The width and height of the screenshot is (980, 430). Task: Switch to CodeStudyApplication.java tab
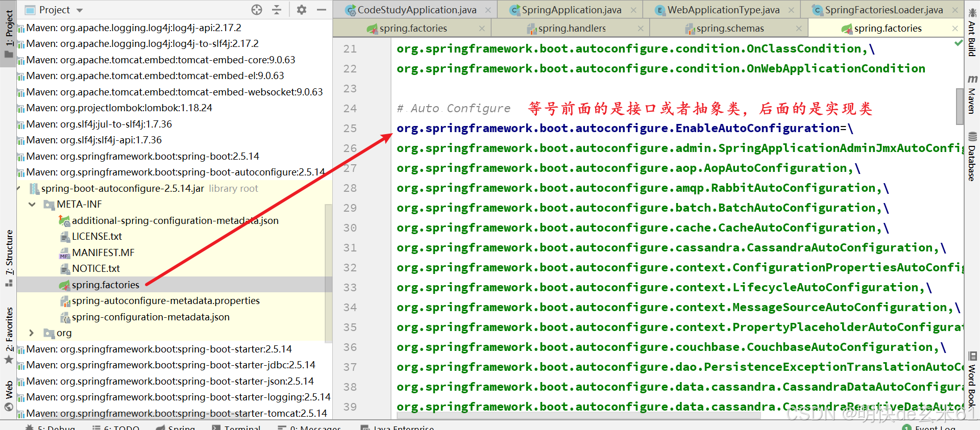tap(417, 10)
